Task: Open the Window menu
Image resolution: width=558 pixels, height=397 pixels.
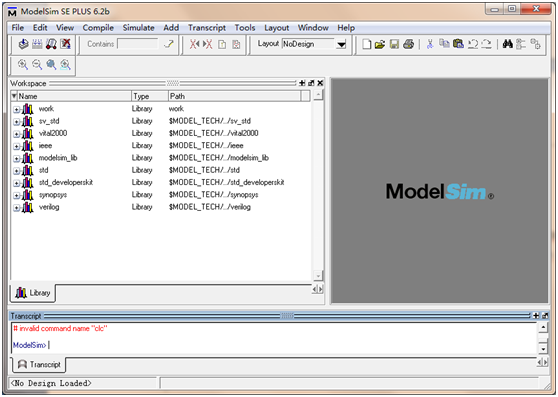Action: click(313, 28)
